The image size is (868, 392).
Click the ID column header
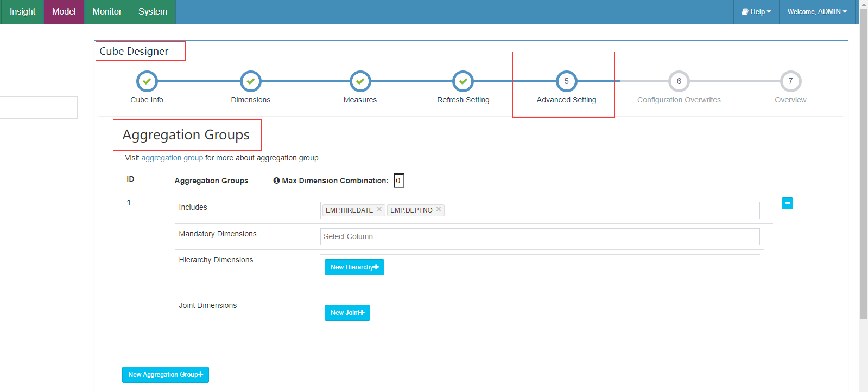pyautogui.click(x=130, y=179)
